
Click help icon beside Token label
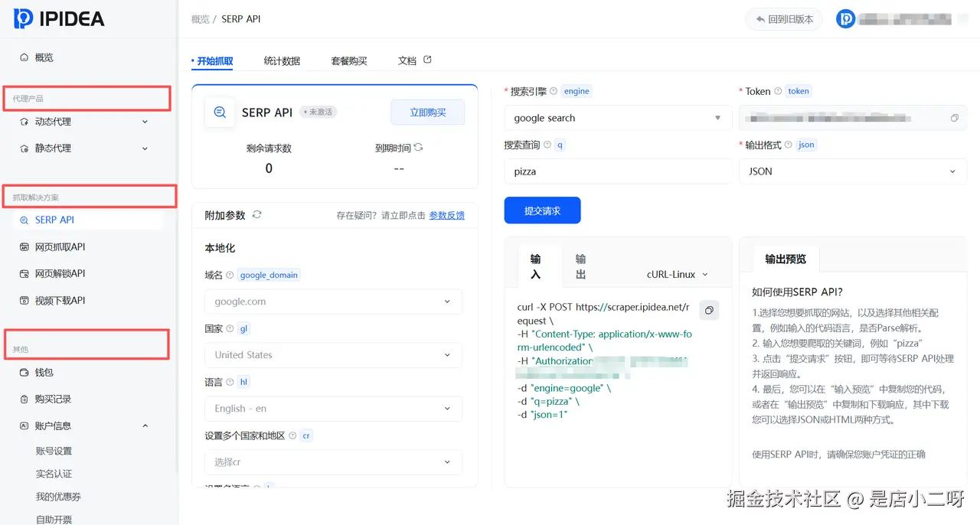(778, 91)
